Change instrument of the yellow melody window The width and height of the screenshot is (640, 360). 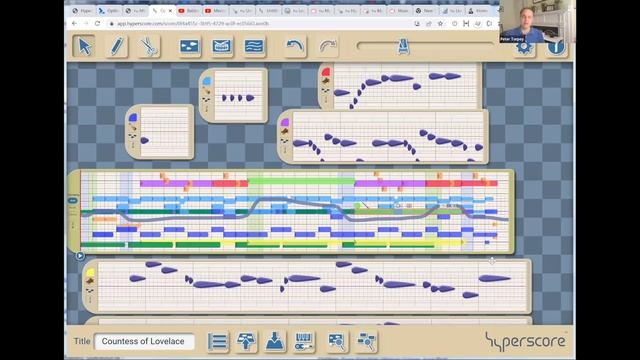90,281
